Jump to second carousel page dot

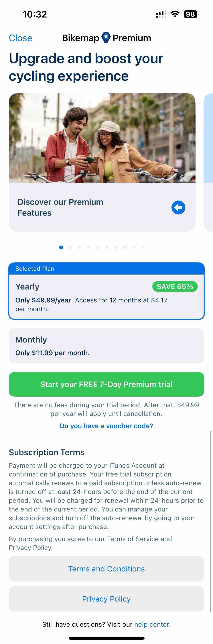70,247
